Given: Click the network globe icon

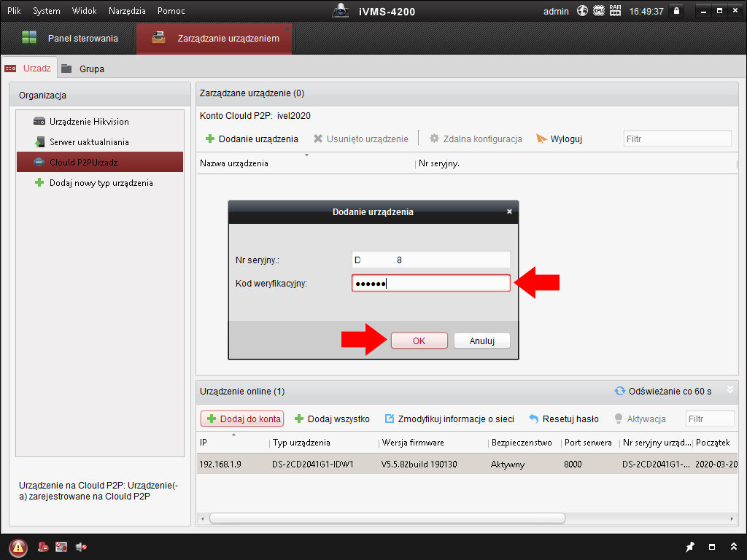Looking at the screenshot, I should point(582,11).
